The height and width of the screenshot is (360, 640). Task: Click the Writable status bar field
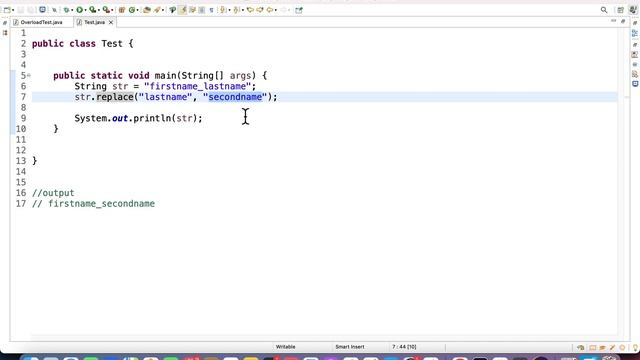tap(285, 347)
